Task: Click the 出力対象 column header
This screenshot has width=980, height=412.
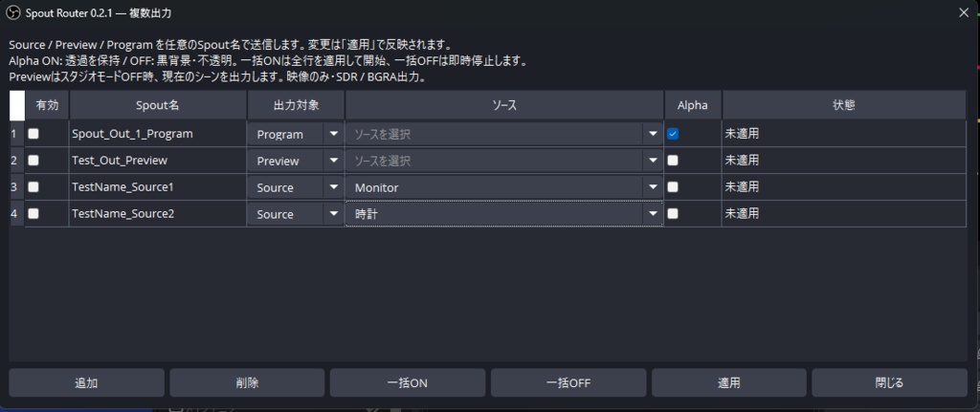Action: (297, 105)
